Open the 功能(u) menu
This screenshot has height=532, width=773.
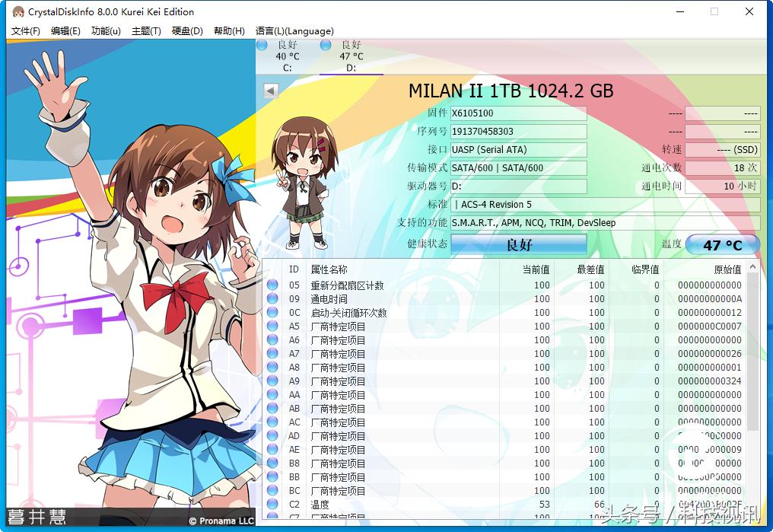pos(106,31)
